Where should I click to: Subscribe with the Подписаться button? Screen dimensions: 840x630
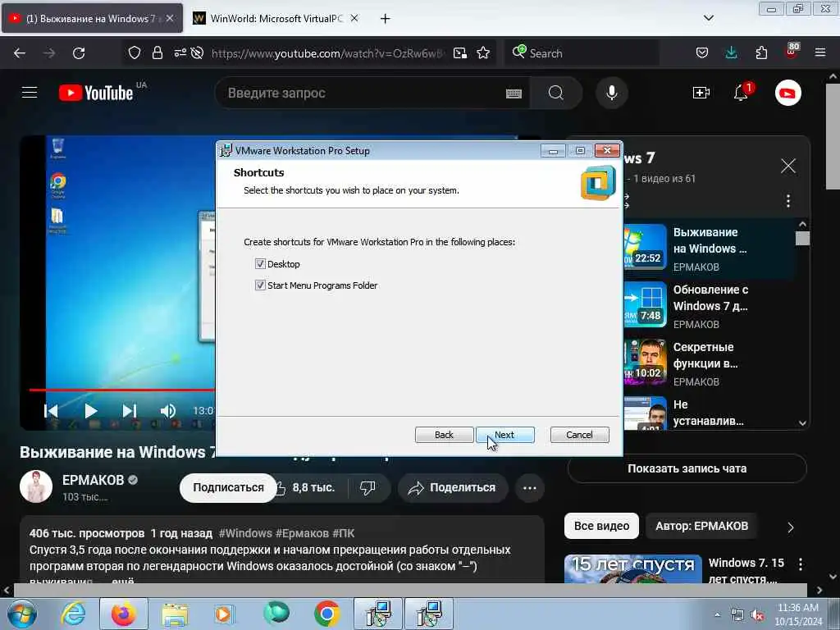pos(228,487)
